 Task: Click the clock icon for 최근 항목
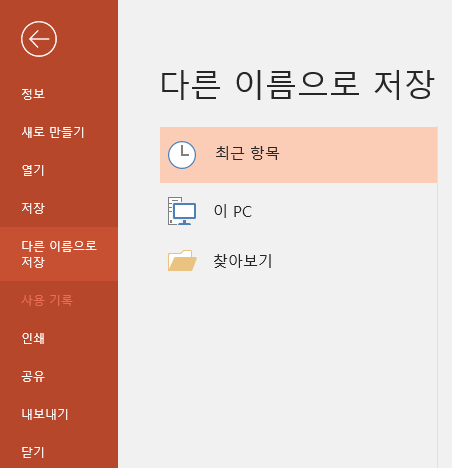182,155
